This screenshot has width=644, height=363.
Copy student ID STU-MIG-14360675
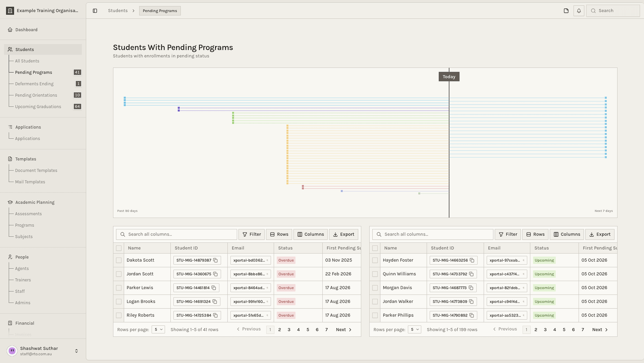pyautogui.click(x=215, y=274)
